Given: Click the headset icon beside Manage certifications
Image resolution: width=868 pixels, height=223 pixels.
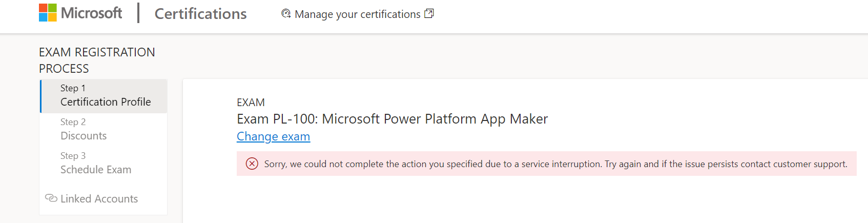Looking at the screenshot, I should 286,14.
